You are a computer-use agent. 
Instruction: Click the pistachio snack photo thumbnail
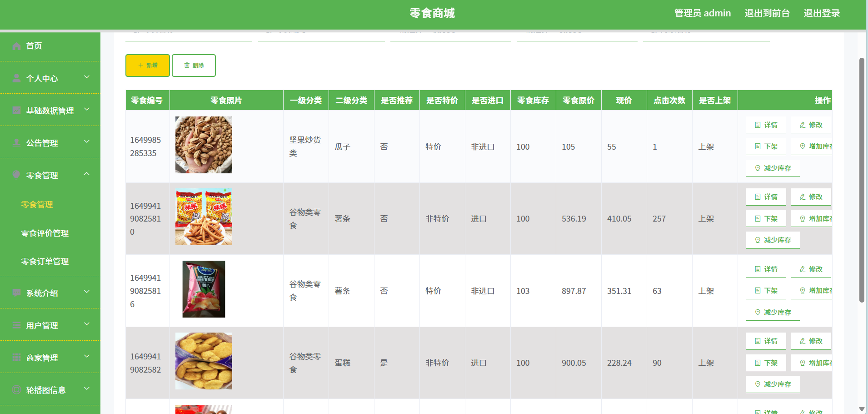pyautogui.click(x=204, y=145)
